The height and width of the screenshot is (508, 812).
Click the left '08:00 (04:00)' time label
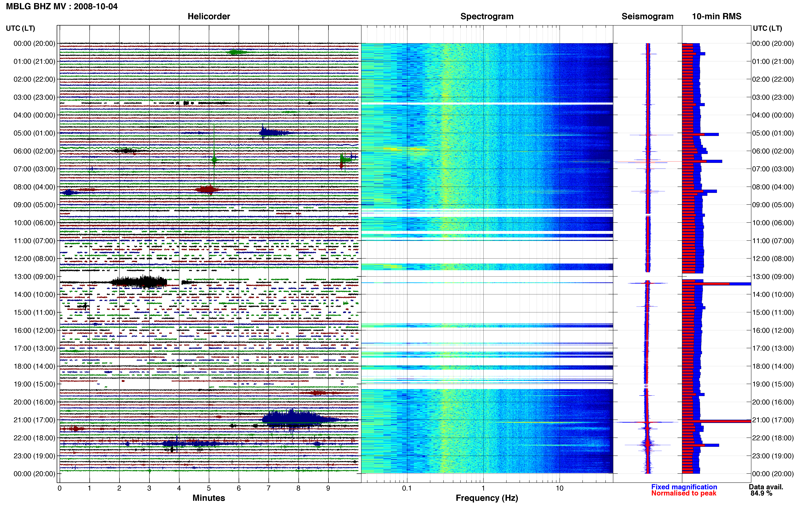34,187
